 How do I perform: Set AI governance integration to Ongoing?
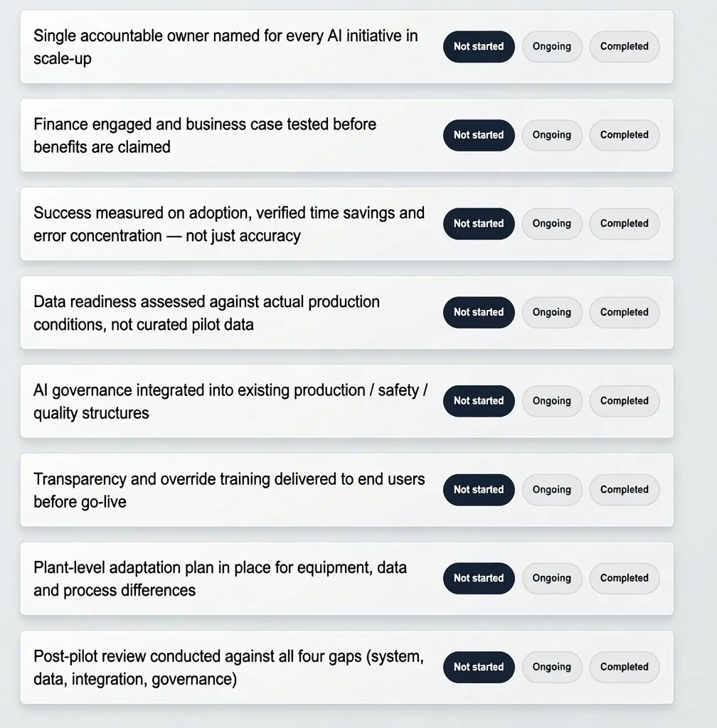tap(552, 401)
